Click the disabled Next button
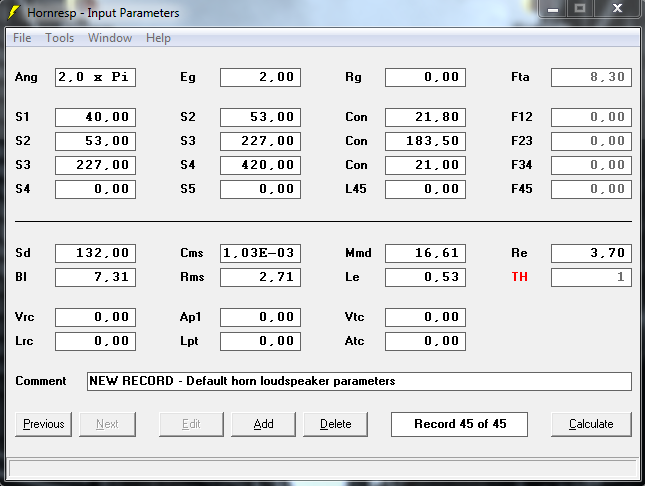 pyautogui.click(x=107, y=424)
